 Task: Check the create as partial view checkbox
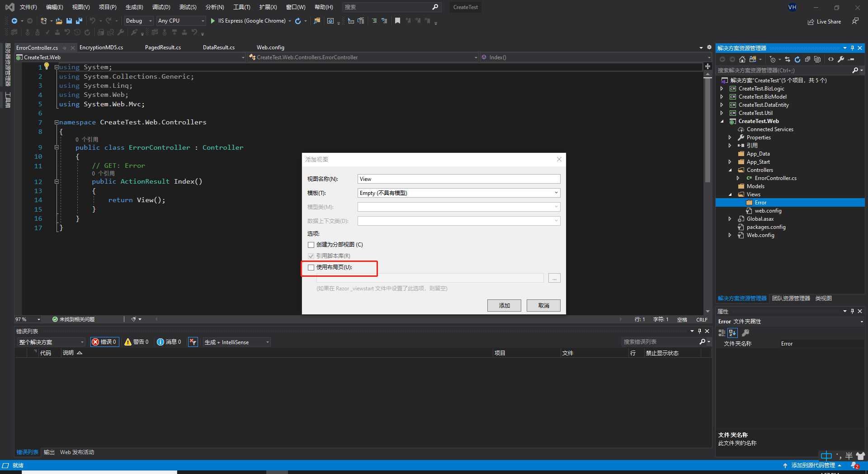(x=311, y=245)
